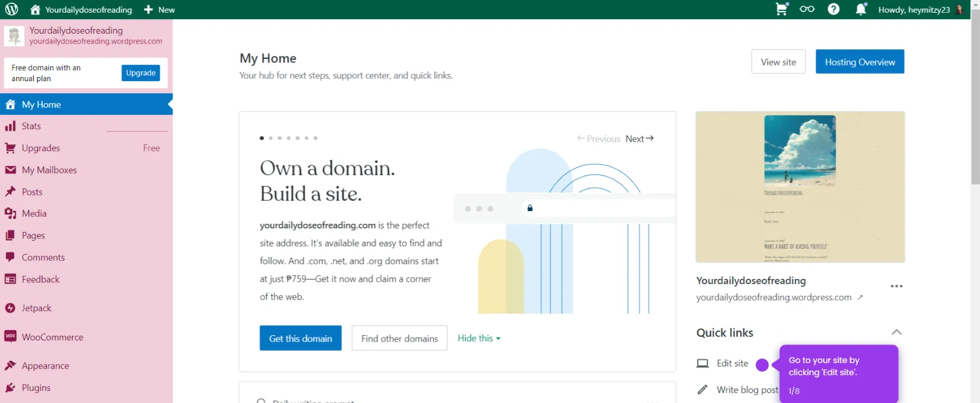Click the Stats bar chart icon

tap(10, 126)
